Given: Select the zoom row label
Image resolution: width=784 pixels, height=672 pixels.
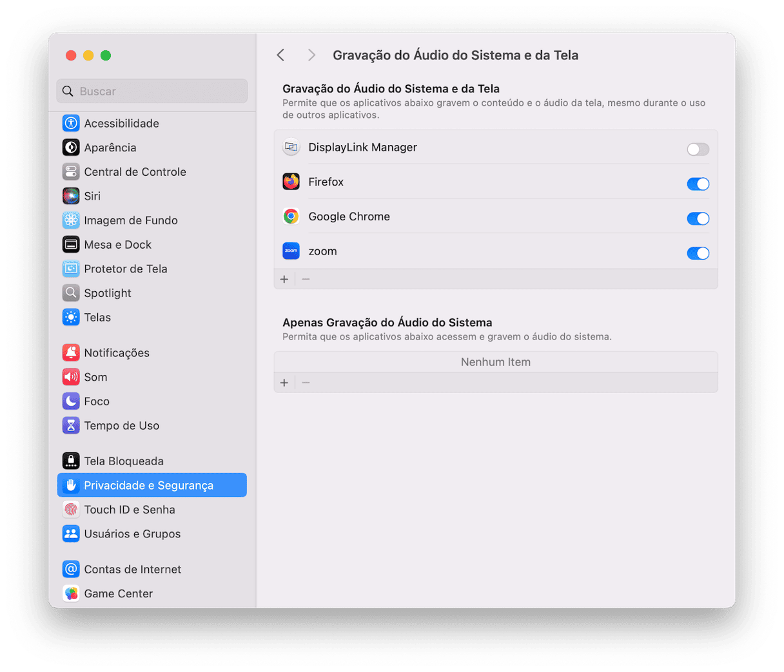Looking at the screenshot, I should click(x=322, y=251).
